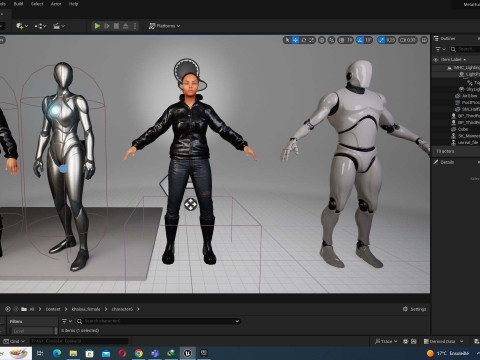Open the cinematics clapperboard dropdown

[x=59, y=26]
